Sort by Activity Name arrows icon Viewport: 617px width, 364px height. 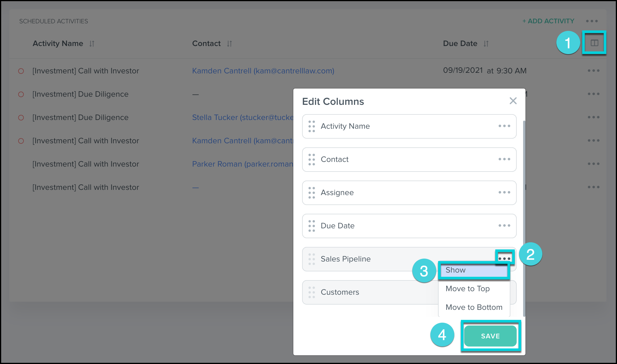point(92,44)
